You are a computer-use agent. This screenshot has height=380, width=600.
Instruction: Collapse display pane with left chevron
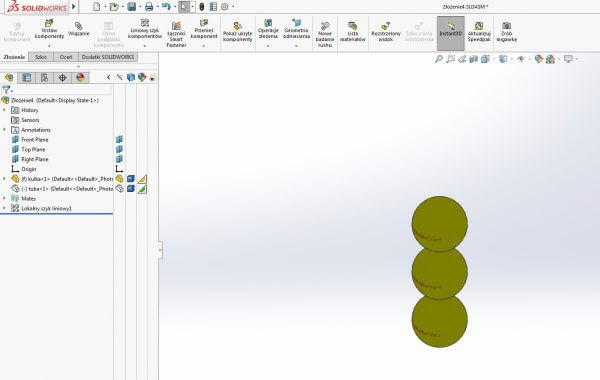pos(109,78)
